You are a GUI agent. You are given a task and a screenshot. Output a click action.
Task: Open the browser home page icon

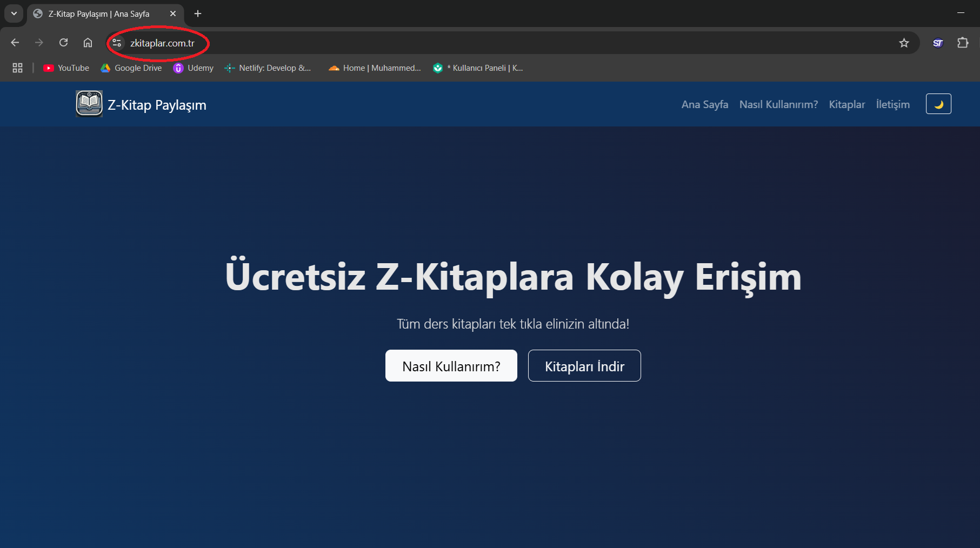click(88, 43)
